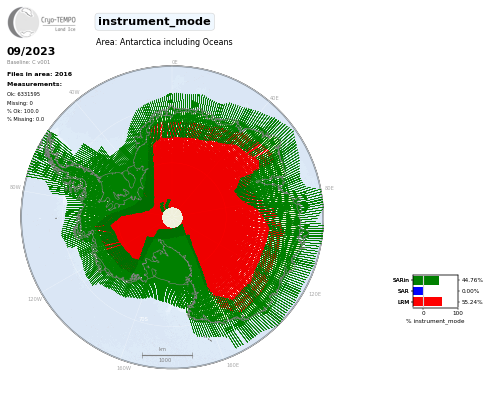Click the white pole hole circle on map
Image resolution: width=492 pixels, height=410 pixels.
(172, 218)
